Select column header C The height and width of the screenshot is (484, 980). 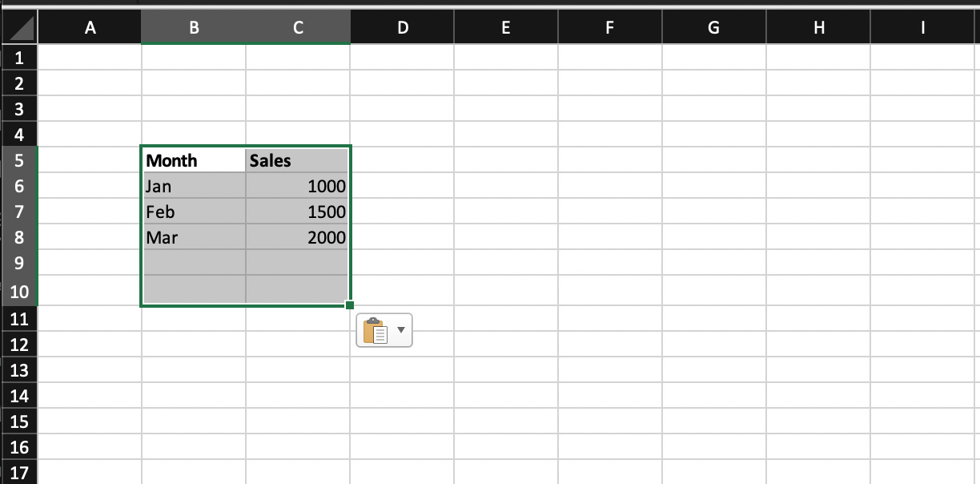coord(297,26)
